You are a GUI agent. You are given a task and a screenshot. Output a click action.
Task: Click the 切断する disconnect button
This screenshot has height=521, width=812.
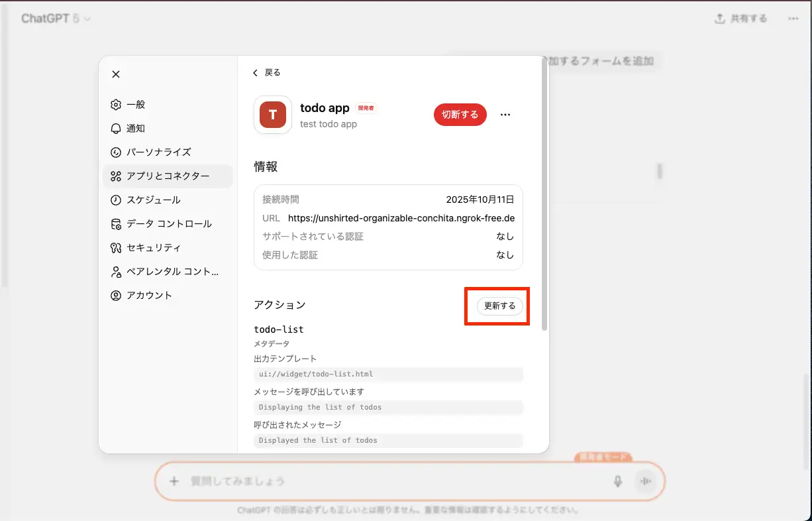coord(460,115)
